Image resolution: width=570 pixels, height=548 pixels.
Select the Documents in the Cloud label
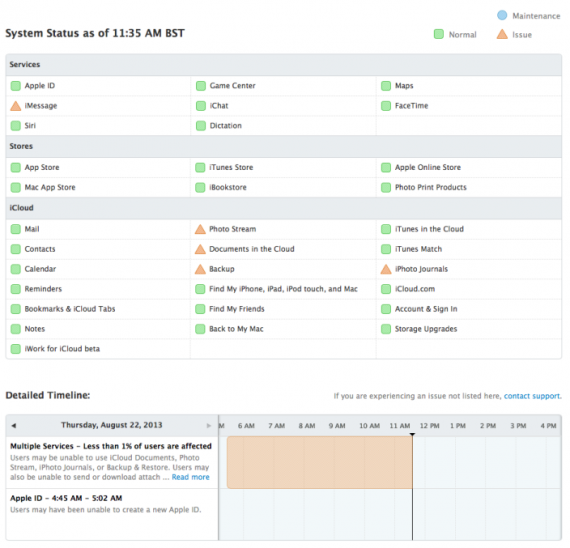pyautogui.click(x=252, y=249)
